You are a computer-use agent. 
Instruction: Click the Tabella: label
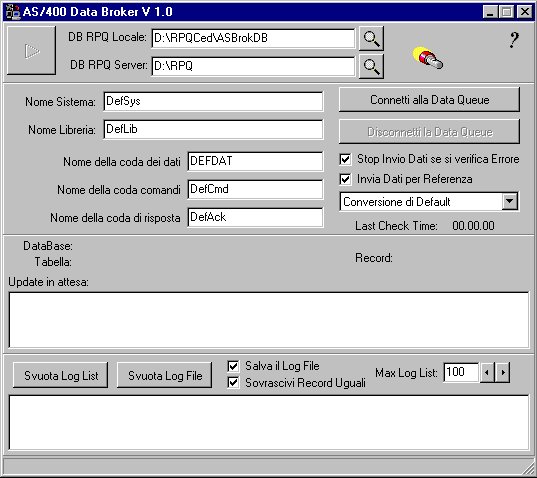coord(53,262)
